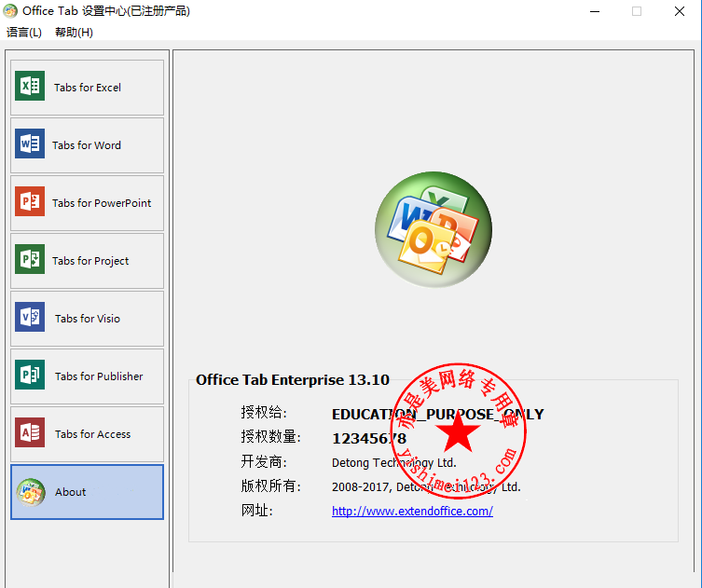This screenshot has height=588, width=702.
Task: Open the Tabs for Publisher label
Action: [99, 376]
